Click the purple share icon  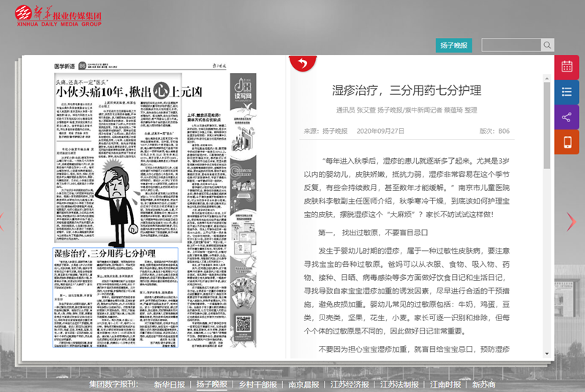567,117
